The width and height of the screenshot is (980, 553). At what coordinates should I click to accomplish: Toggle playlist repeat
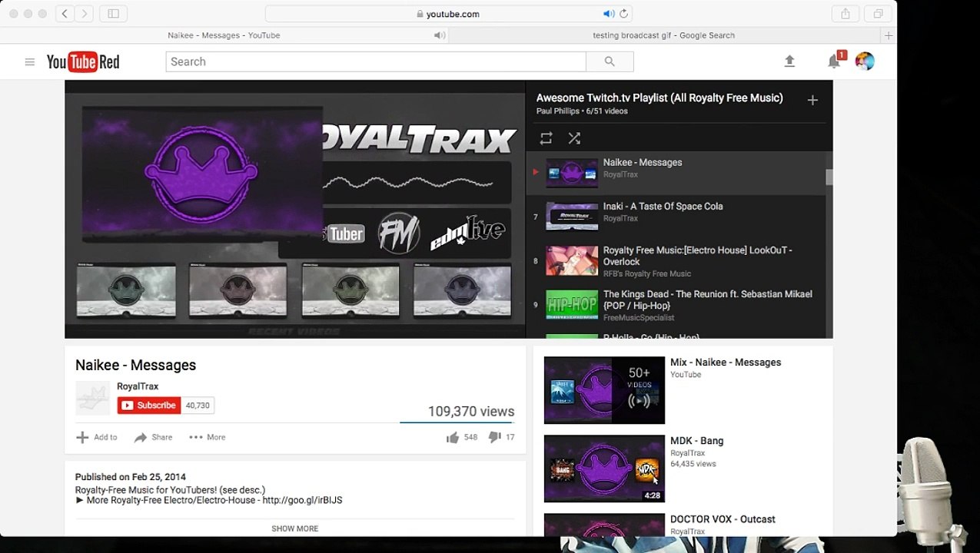point(546,138)
